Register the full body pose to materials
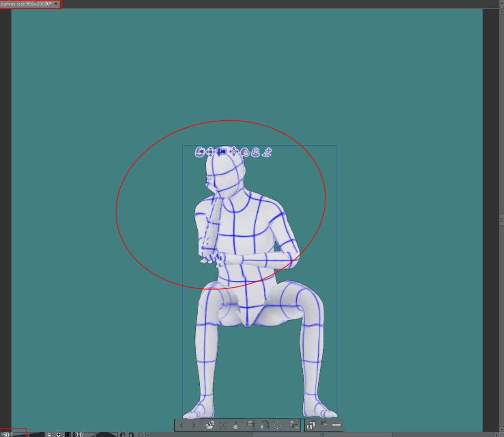Viewport: 504px width, 437px height. tap(252, 426)
